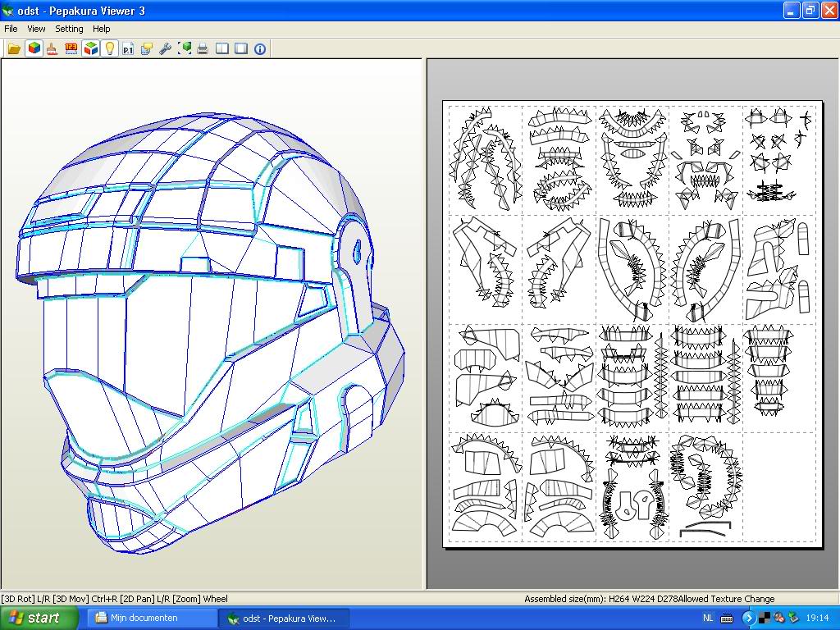Screen dimensions: 840x630
Task: Open the Help menu
Action: (x=102, y=29)
